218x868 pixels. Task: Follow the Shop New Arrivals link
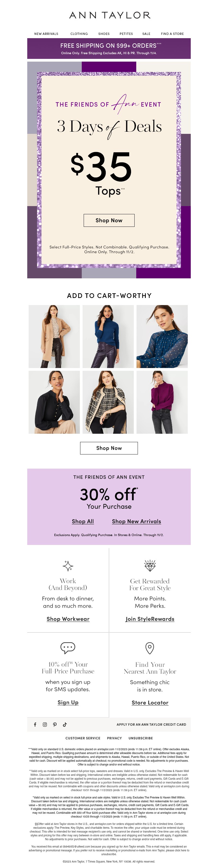tap(137, 521)
